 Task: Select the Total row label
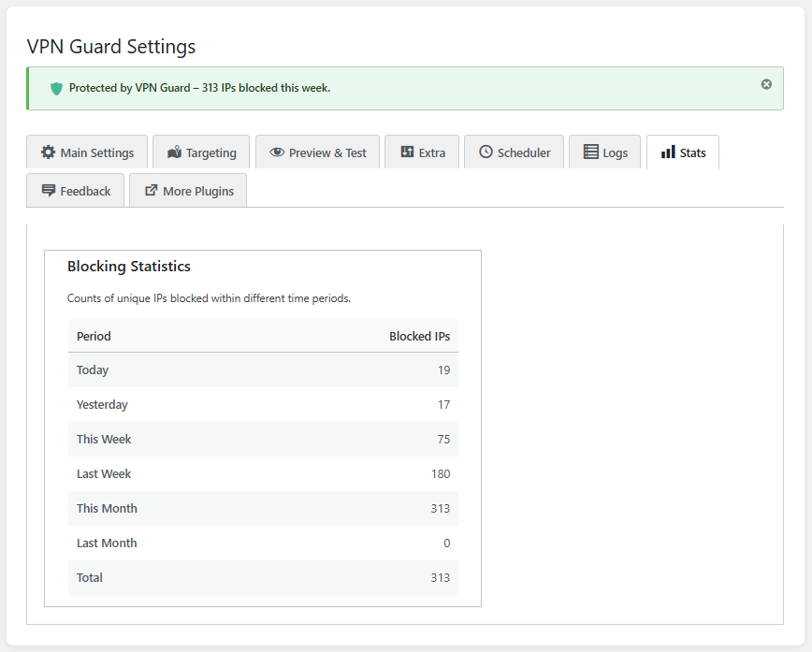coord(90,578)
